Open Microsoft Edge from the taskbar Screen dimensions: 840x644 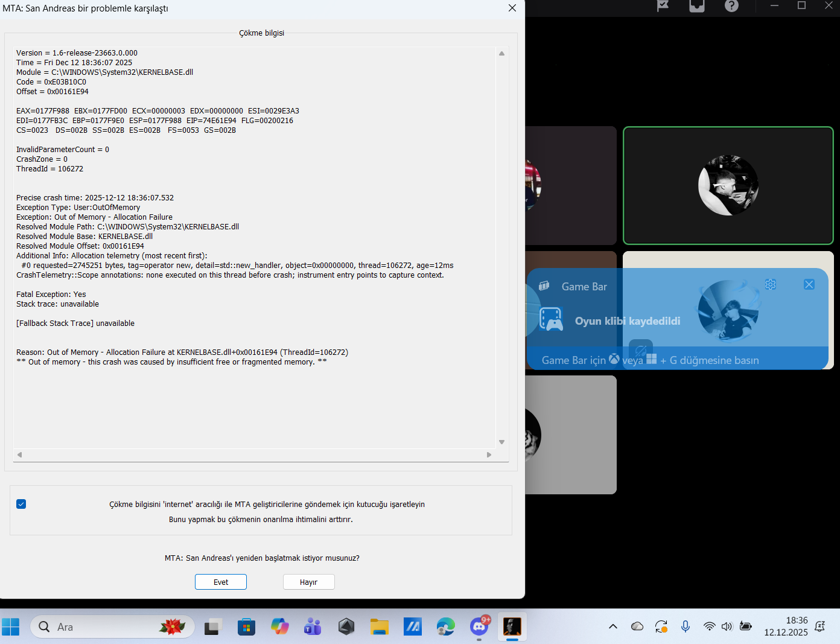446,627
